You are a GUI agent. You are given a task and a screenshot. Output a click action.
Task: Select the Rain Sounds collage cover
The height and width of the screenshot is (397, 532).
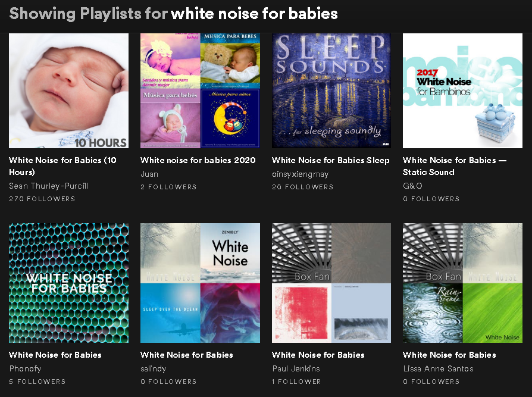tap(462, 283)
